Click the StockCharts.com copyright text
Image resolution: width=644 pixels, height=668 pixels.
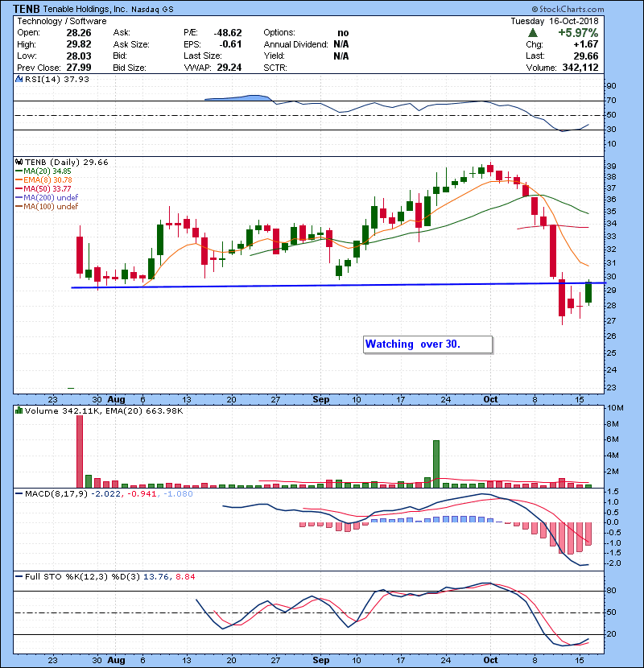click(568, 9)
